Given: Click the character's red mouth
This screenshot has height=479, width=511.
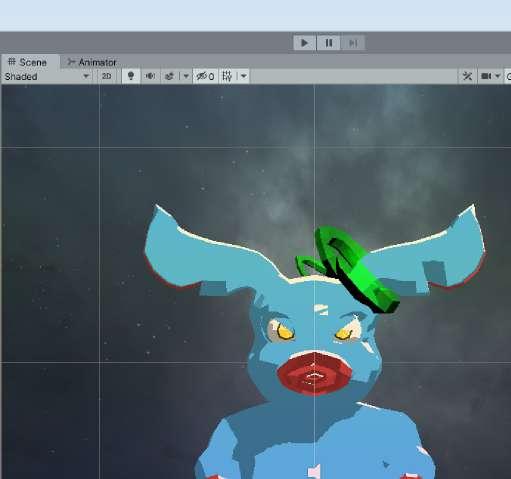Looking at the screenshot, I should click(x=314, y=373).
